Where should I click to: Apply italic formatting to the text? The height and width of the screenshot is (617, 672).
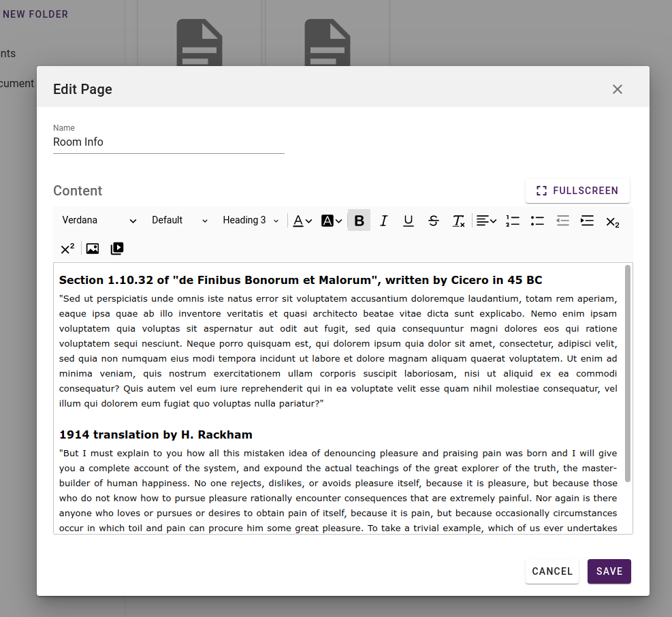coord(383,220)
